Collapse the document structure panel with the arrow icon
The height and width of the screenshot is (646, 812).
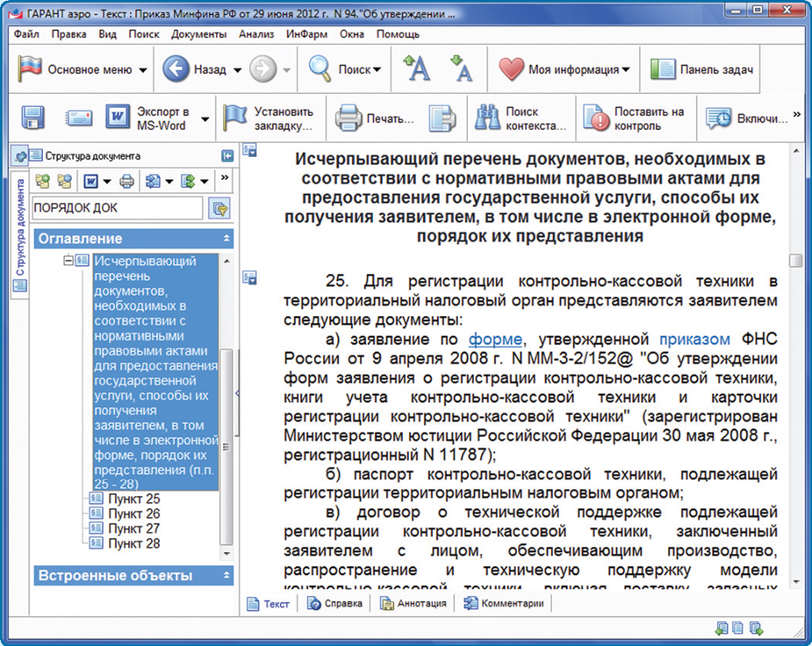pyautogui.click(x=227, y=155)
